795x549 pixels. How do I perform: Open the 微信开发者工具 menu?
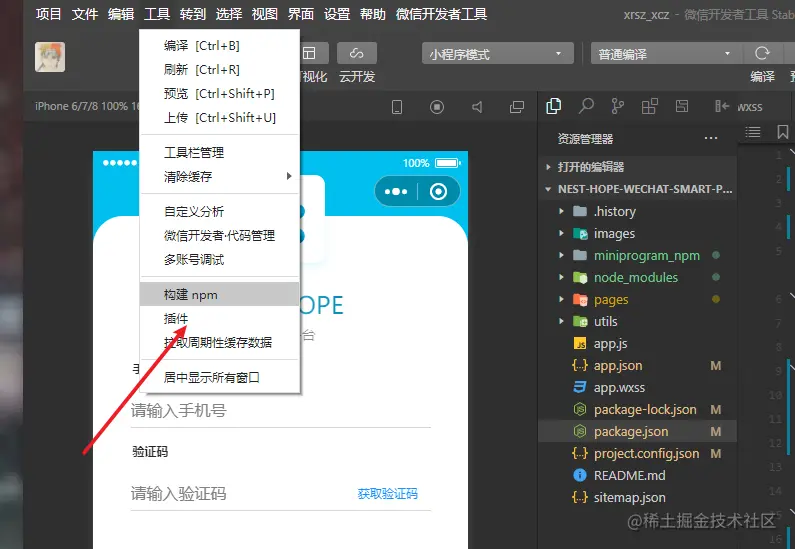coord(441,14)
